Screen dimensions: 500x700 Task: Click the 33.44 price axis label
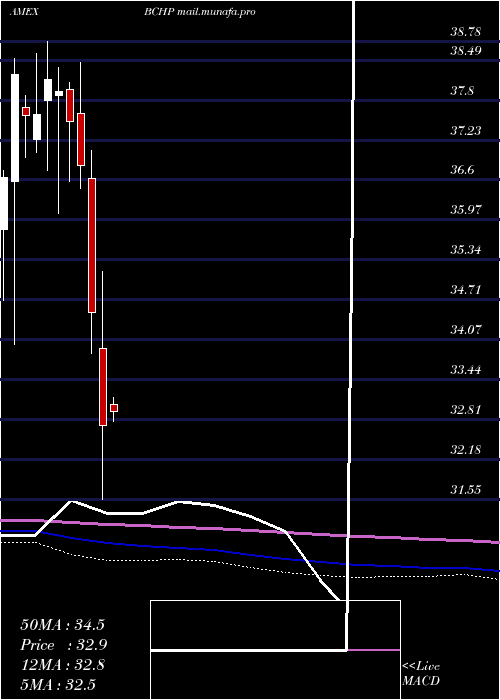click(x=465, y=370)
